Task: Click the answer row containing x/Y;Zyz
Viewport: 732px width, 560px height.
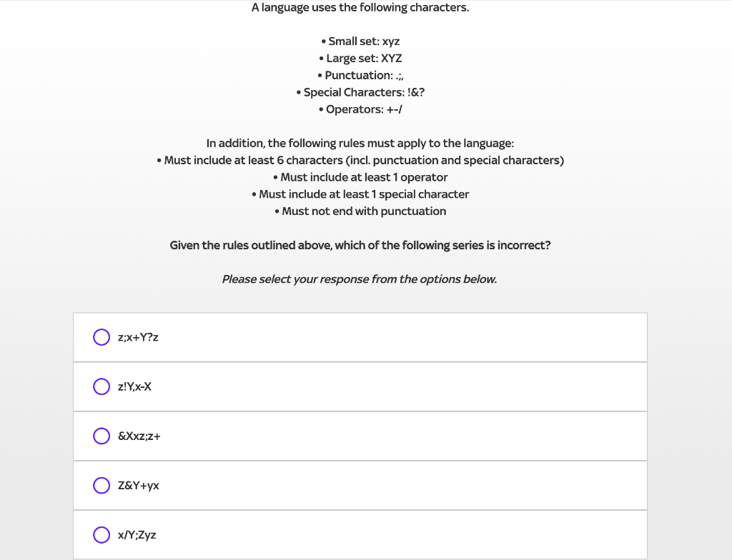Action: click(359, 534)
